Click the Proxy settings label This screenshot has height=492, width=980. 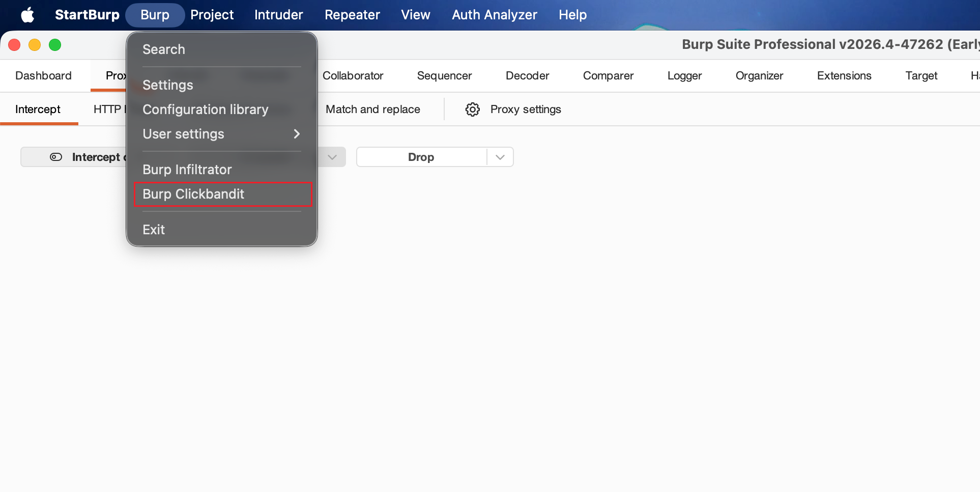point(526,110)
